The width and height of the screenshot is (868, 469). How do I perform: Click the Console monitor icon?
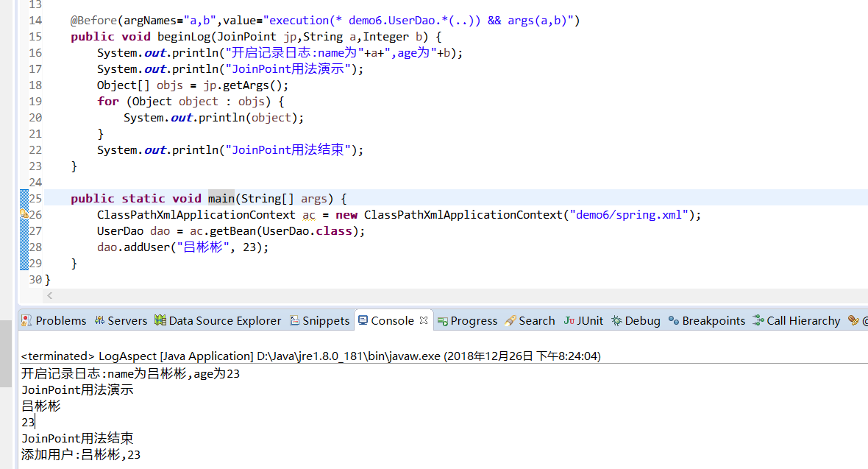pyautogui.click(x=363, y=320)
